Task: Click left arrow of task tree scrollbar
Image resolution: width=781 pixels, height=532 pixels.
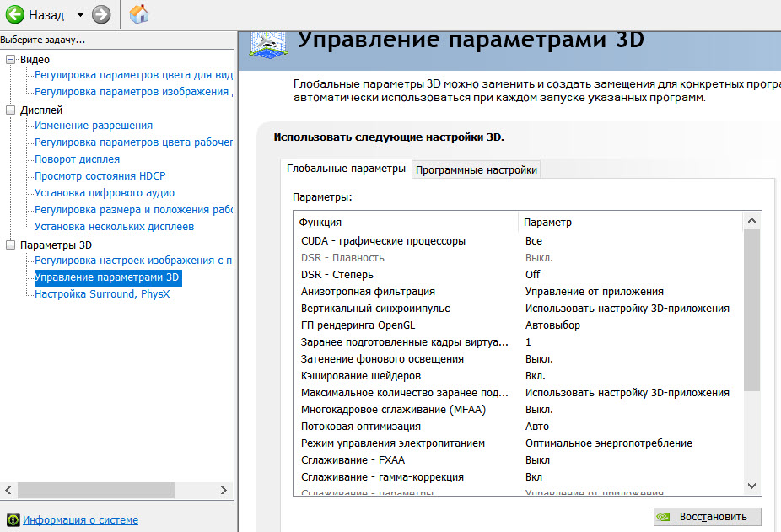Action: pyautogui.click(x=8, y=491)
